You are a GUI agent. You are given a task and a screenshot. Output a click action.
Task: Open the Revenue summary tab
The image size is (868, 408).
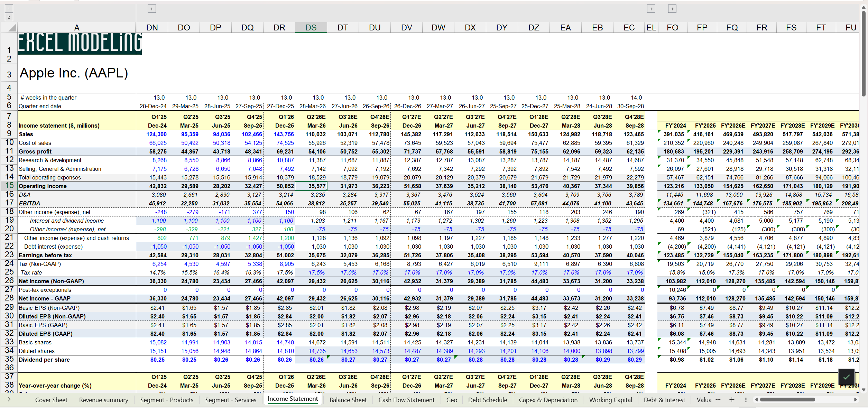click(104, 400)
